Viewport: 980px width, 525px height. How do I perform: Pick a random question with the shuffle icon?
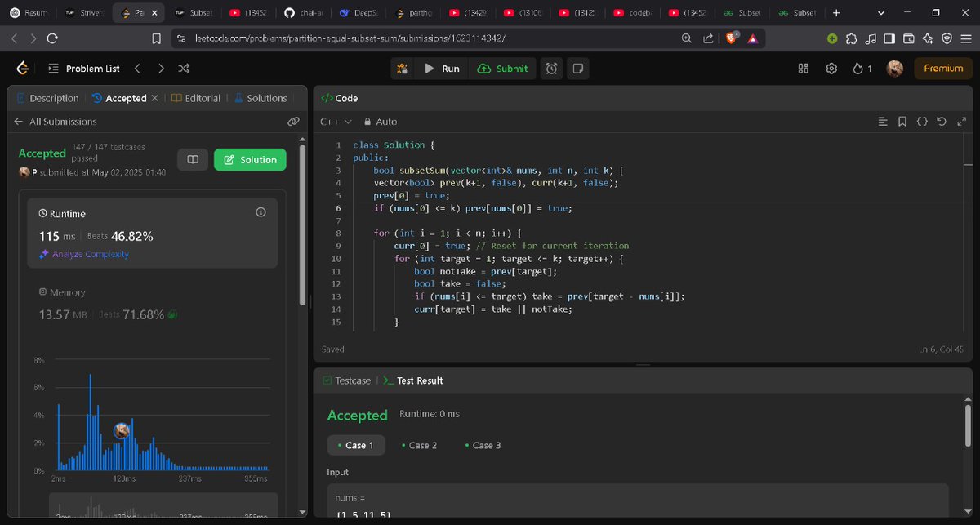tap(185, 69)
